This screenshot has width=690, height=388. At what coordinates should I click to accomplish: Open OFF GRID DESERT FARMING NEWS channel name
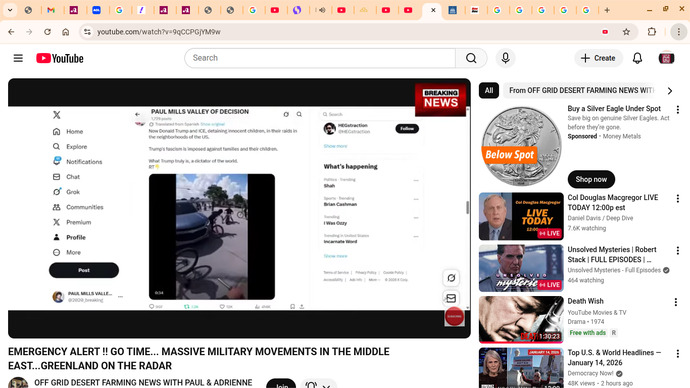tap(143, 383)
